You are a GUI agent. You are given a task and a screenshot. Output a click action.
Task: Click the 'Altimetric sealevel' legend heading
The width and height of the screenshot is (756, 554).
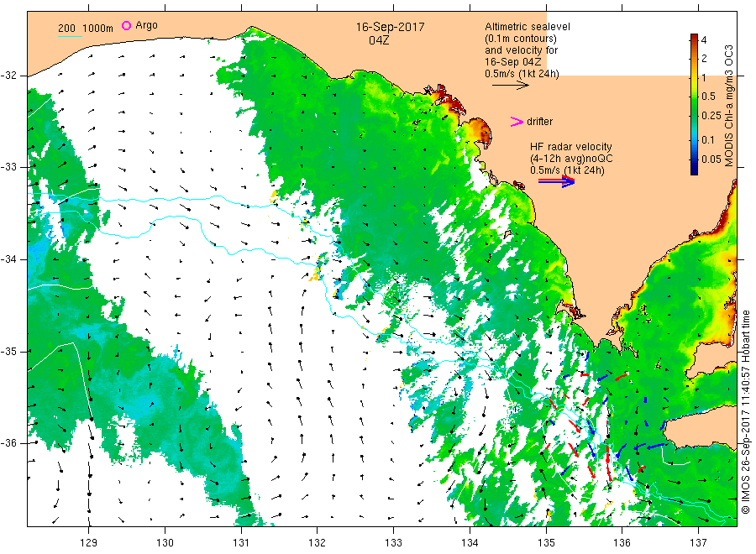point(528,27)
